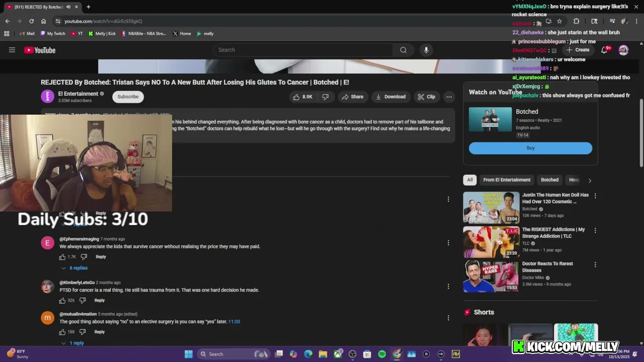Screen dimensions: 644x362
Task: Open the NBABite bookmark
Action: tap(143, 34)
